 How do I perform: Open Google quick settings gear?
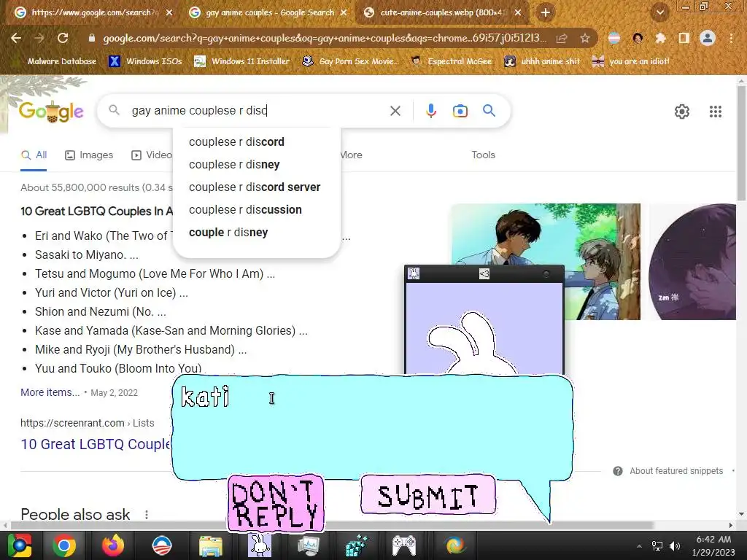click(682, 112)
